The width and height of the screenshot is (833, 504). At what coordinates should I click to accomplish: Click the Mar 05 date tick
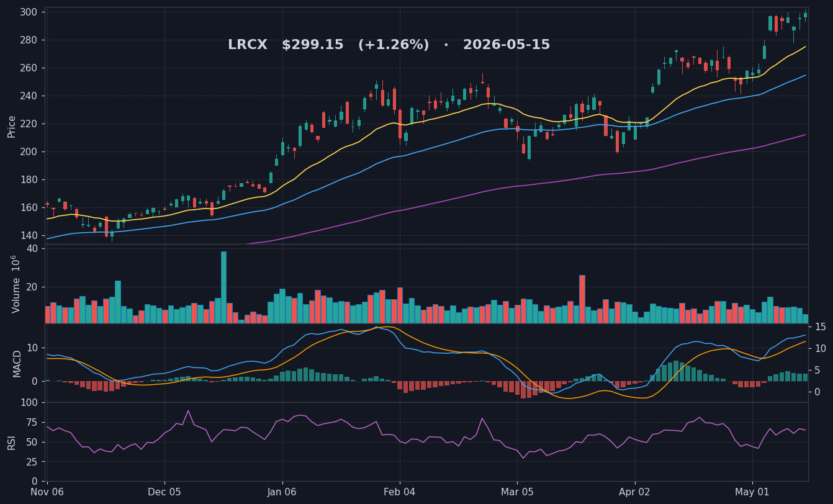(517, 492)
